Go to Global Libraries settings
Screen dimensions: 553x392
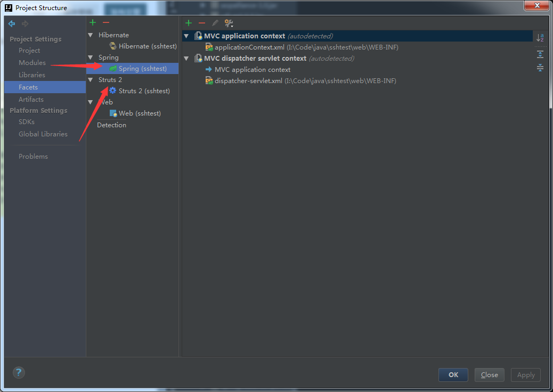click(43, 134)
